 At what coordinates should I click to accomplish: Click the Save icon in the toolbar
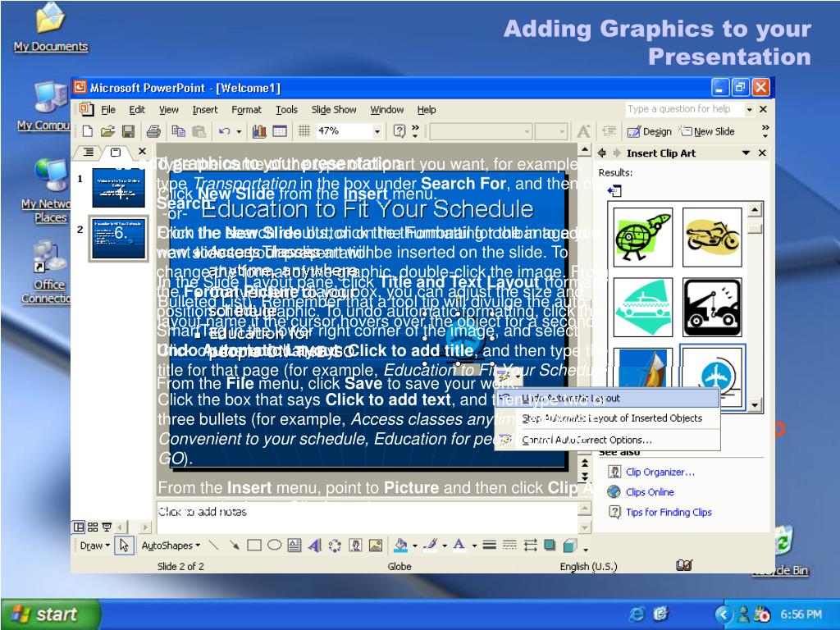[129, 131]
